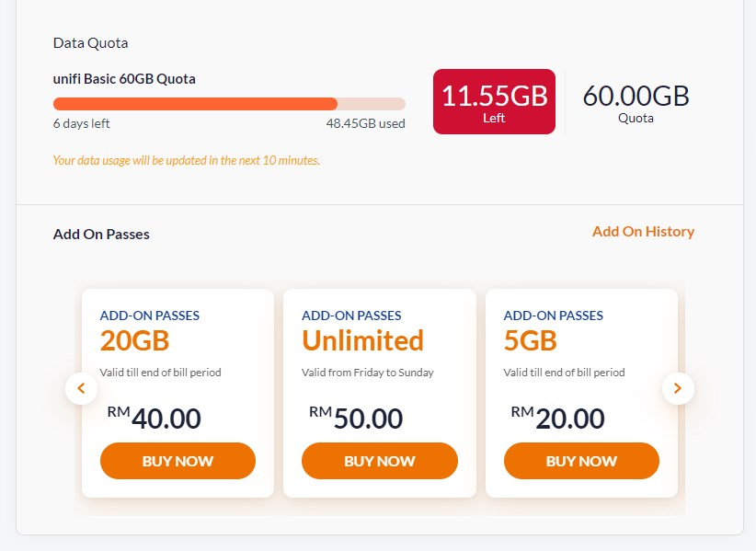Click the 6 days left text
Viewport: 756px width, 551px height.
click(x=81, y=123)
